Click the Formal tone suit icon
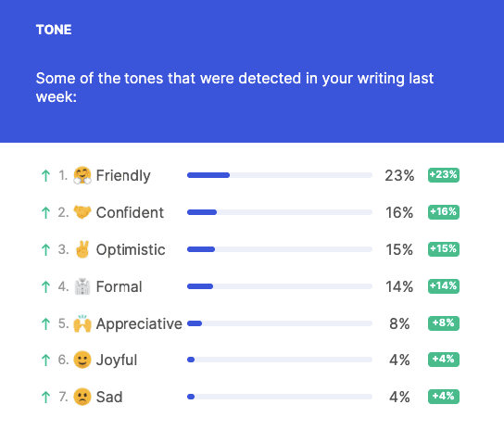 [82, 286]
